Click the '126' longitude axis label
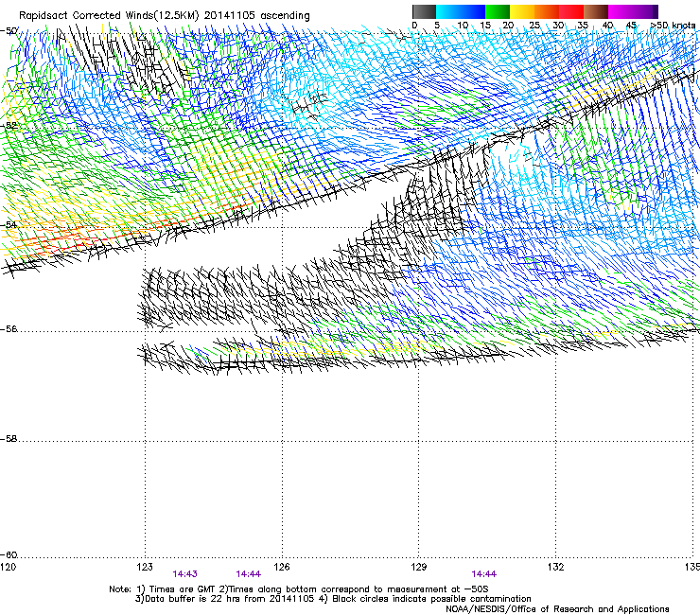The height and width of the screenshot is (615, 700). (x=282, y=567)
